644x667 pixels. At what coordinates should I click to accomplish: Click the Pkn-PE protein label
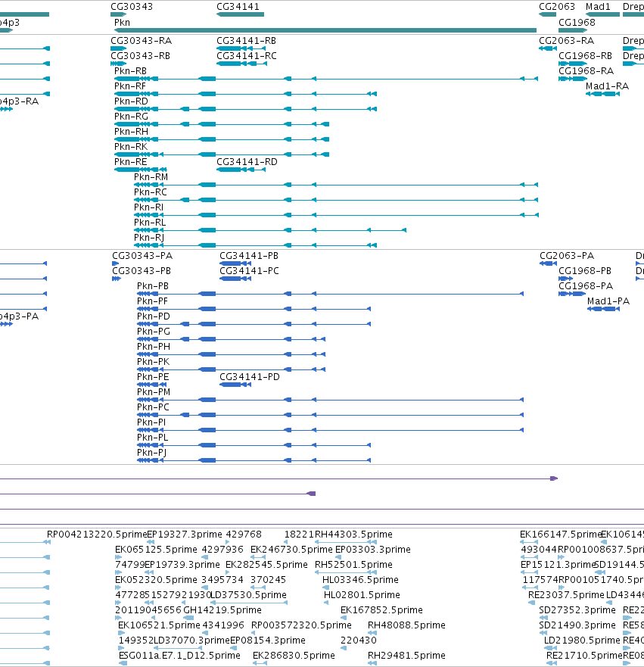click(x=153, y=377)
